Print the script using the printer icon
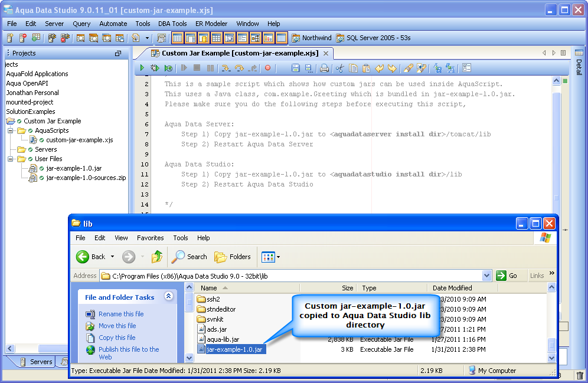 click(x=324, y=68)
